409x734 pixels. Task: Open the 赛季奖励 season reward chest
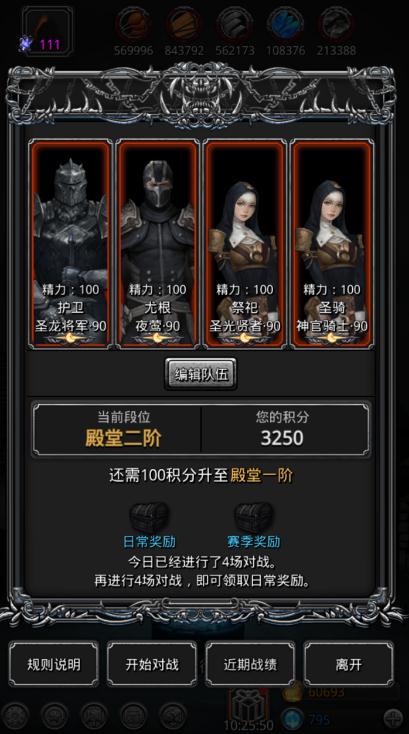click(254, 517)
